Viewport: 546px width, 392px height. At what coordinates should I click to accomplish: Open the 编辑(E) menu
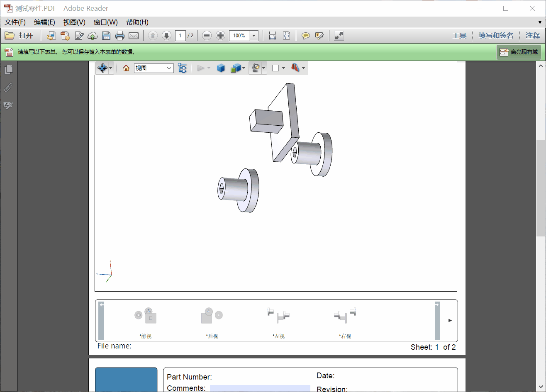(x=44, y=22)
